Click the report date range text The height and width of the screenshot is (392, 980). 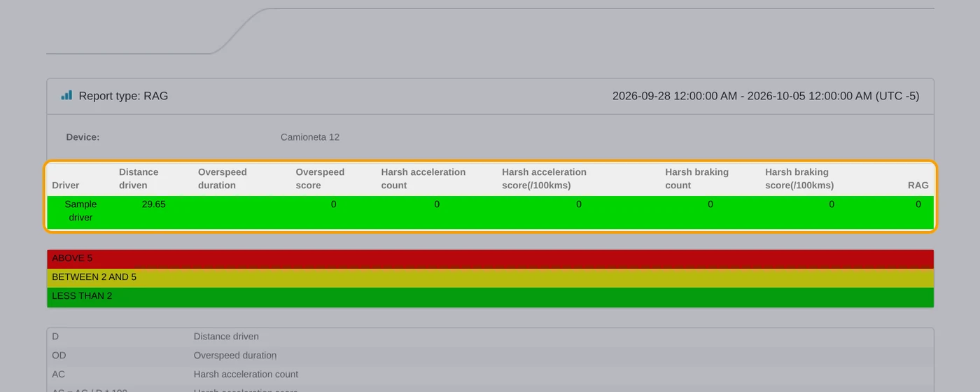click(766, 96)
